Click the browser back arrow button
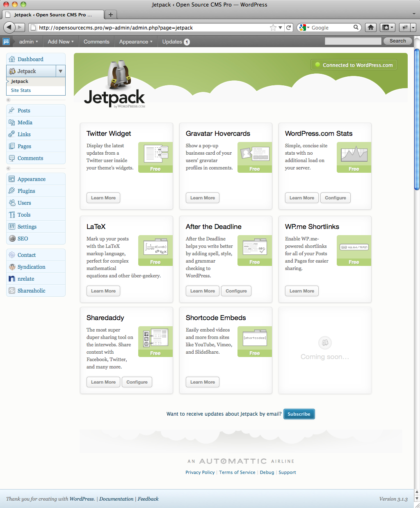The width and height of the screenshot is (420, 508). 9,27
